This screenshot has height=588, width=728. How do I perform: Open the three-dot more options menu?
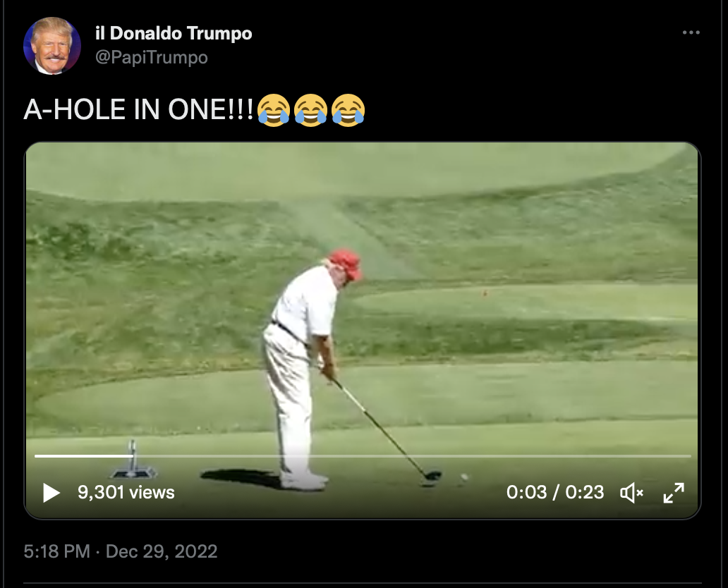pyautogui.click(x=691, y=32)
